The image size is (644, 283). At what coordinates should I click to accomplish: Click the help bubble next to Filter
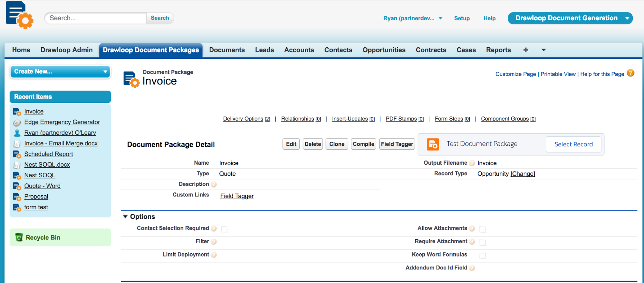pos(214,242)
